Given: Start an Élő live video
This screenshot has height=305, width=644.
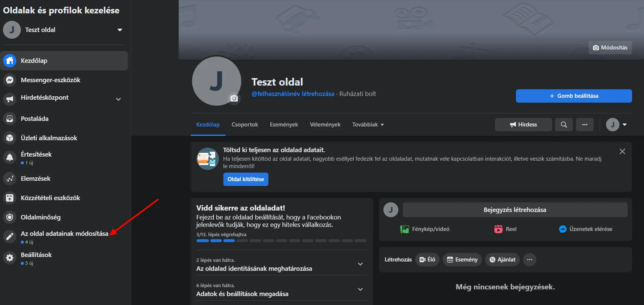Looking at the screenshot, I should (x=427, y=260).
